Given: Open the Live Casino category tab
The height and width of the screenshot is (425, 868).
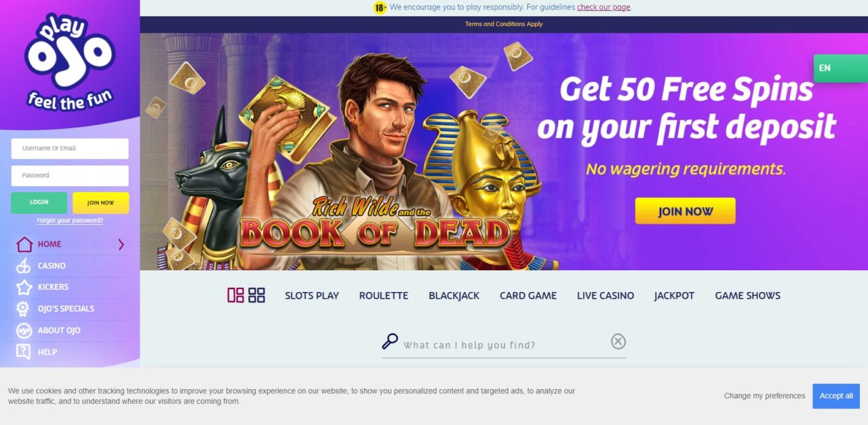Looking at the screenshot, I should pyautogui.click(x=606, y=295).
